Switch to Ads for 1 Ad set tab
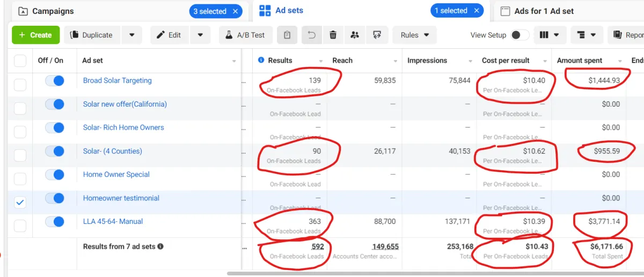This screenshot has width=644, height=277. 537,11
